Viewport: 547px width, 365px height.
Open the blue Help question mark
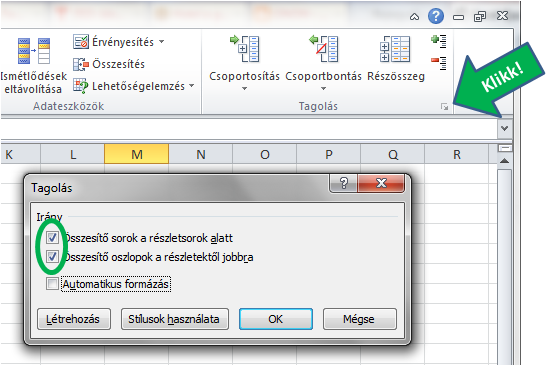coord(436,16)
